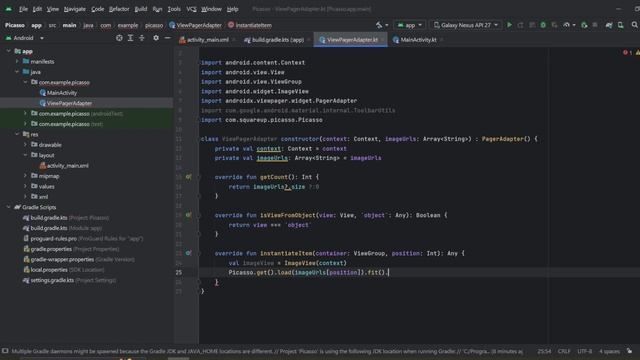Click the Android Studio logo icon
The width and height of the screenshot is (640, 360).
9,9
